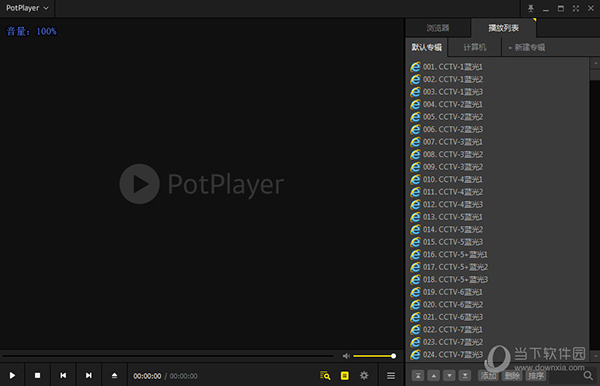Stop playback with the Stop button
Image resolution: width=600 pixels, height=386 pixels.
tap(38, 376)
